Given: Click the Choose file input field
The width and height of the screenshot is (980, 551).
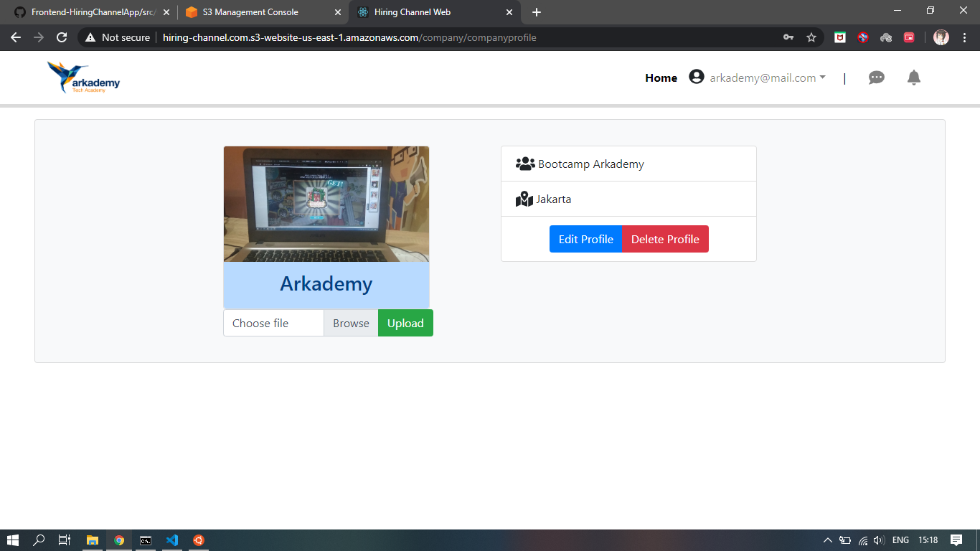Looking at the screenshot, I should point(273,323).
